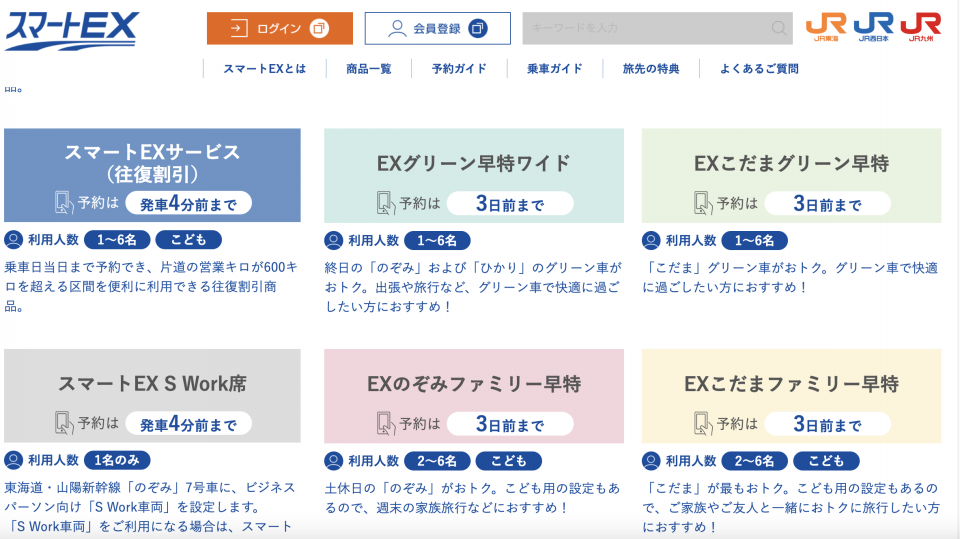This screenshot has width=960, height=539.
Task: Click 2〜6名 badge under EXのぞみファミリー早特
Action: (437, 461)
